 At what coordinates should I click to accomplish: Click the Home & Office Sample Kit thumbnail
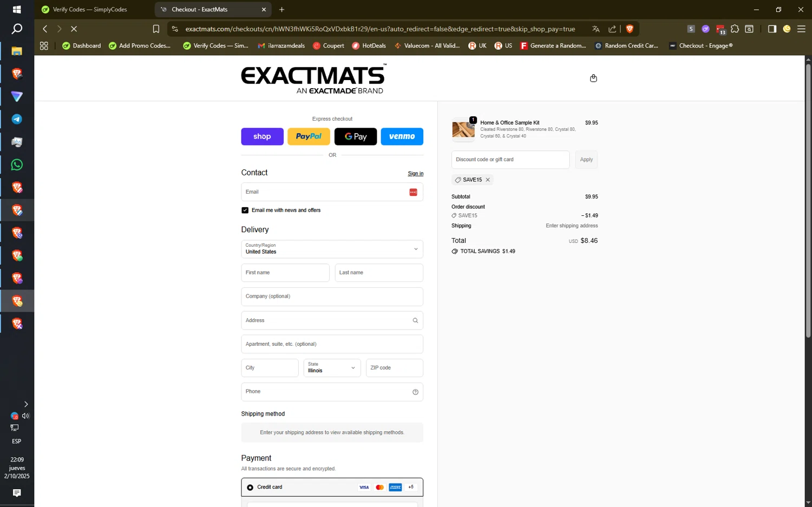(x=463, y=130)
